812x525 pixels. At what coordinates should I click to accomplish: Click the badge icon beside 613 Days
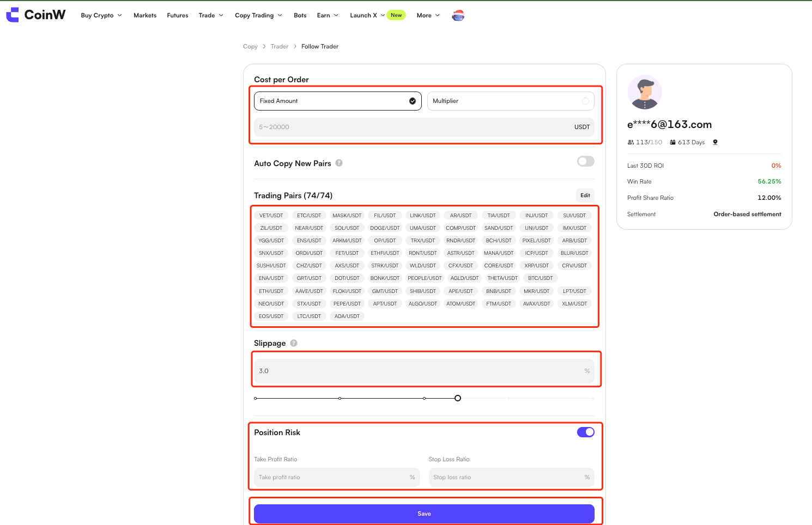coord(715,142)
